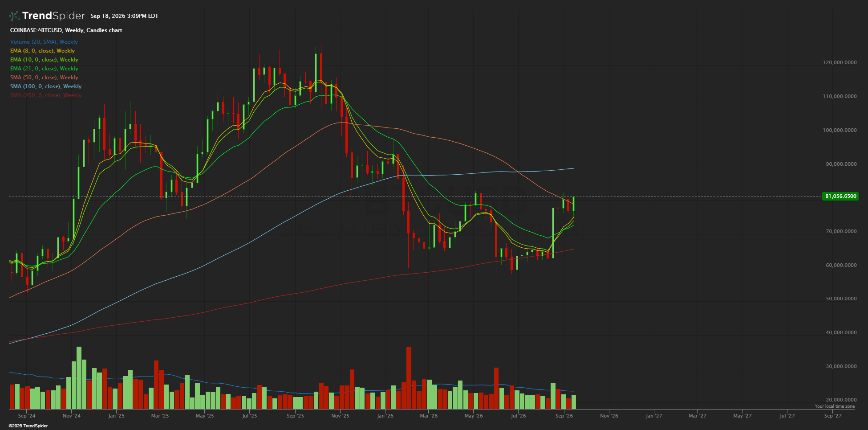Click the TrendSpider brand name text

click(53, 16)
